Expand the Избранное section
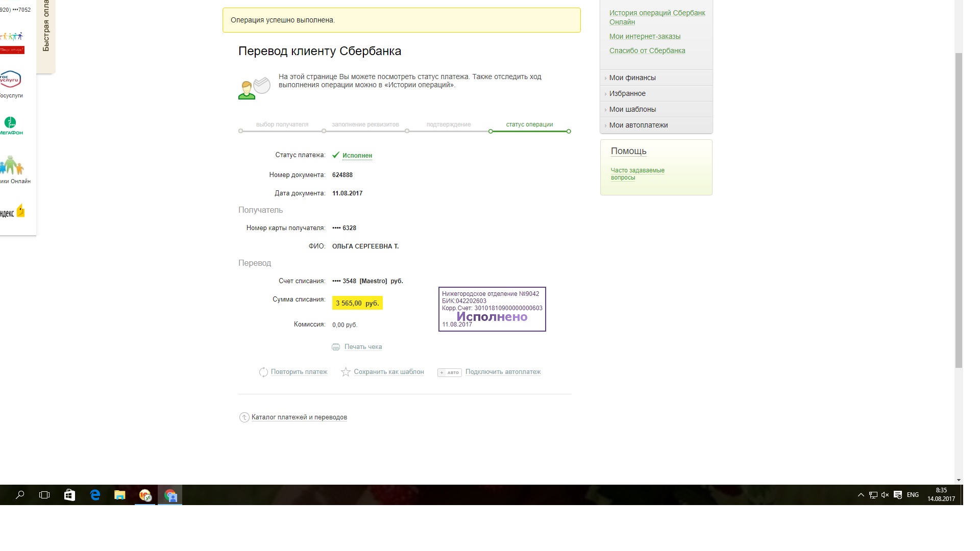The height and width of the screenshot is (551, 980). pyautogui.click(x=627, y=93)
